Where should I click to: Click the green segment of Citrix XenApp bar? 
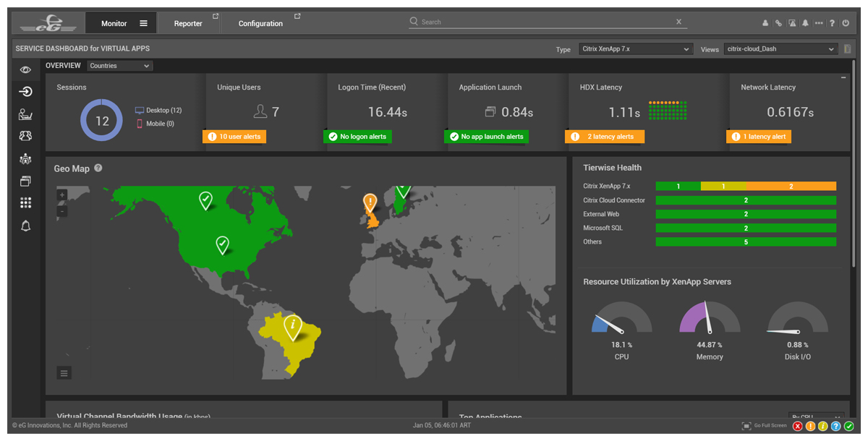[678, 187]
